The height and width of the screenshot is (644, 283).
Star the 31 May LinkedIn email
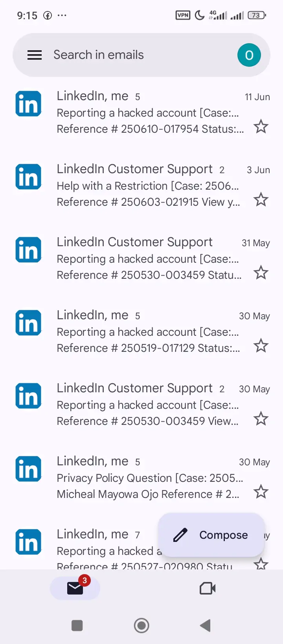(x=261, y=273)
